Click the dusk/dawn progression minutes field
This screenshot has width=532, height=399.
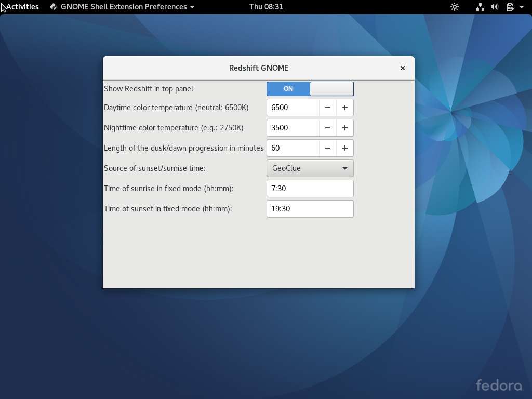(293, 148)
